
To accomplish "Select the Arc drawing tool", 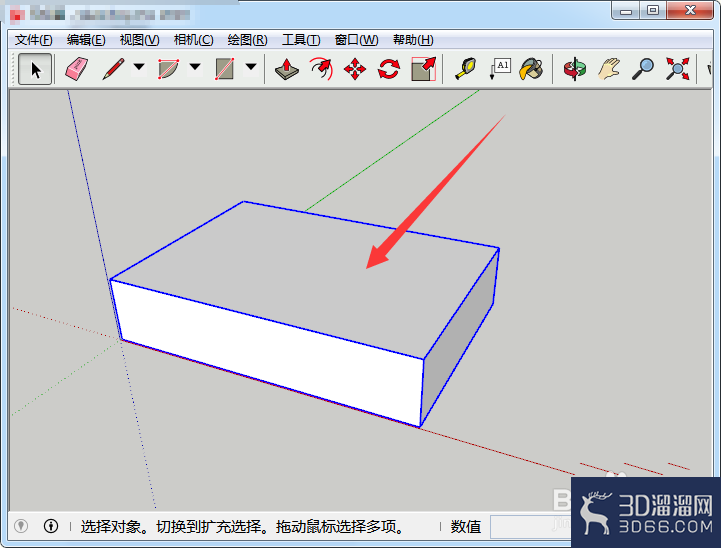I will coord(168,69).
